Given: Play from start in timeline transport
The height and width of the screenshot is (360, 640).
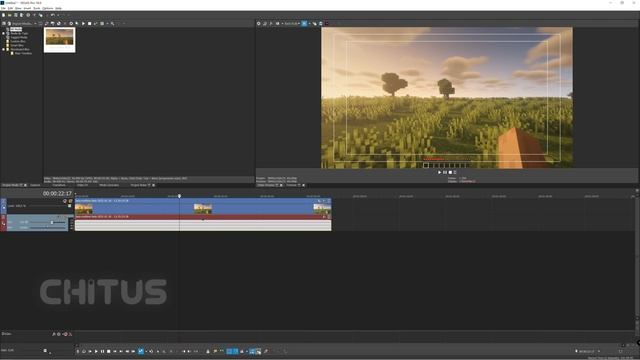Looking at the screenshot, I should pyautogui.click(x=90, y=351).
